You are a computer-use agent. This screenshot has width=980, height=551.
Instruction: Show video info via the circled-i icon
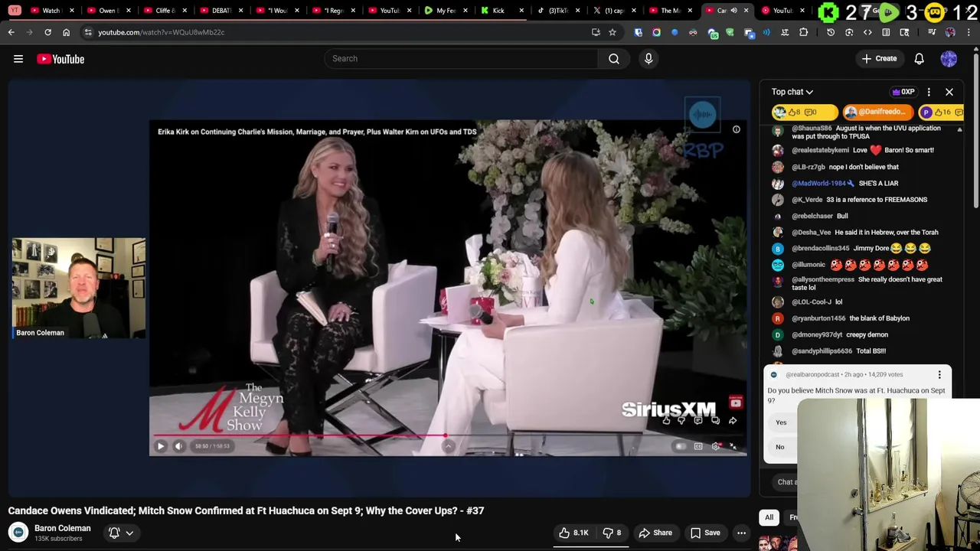pyautogui.click(x=736, y=129)
